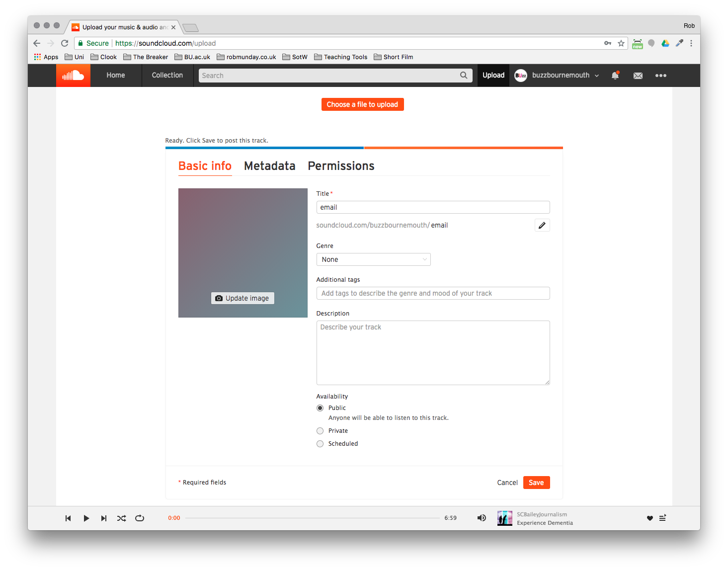Toggle shuffle in the player
Viewport: 728px width, 570px height.
[x=122, y=518]
